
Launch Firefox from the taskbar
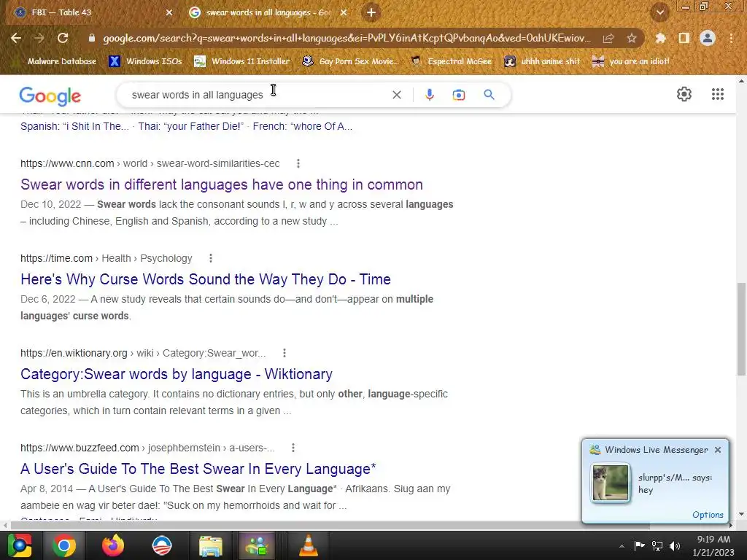[x=113, y=545]
